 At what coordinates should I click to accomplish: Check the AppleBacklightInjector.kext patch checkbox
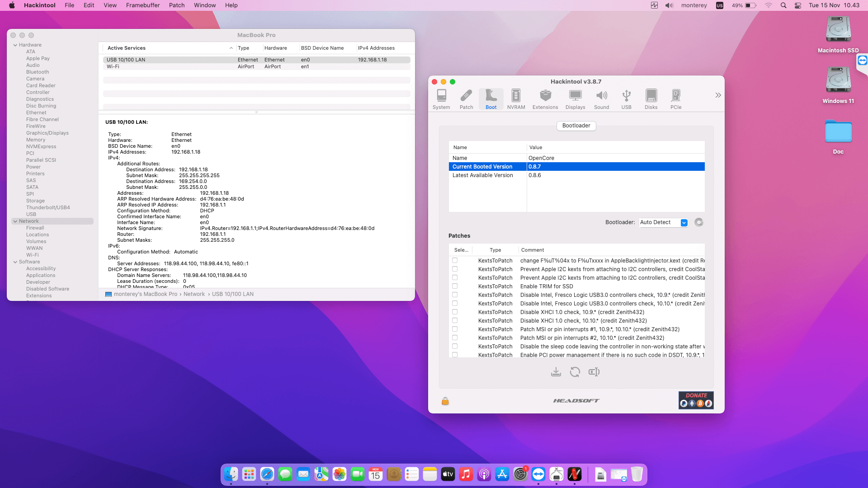click(x=455, y=260)
